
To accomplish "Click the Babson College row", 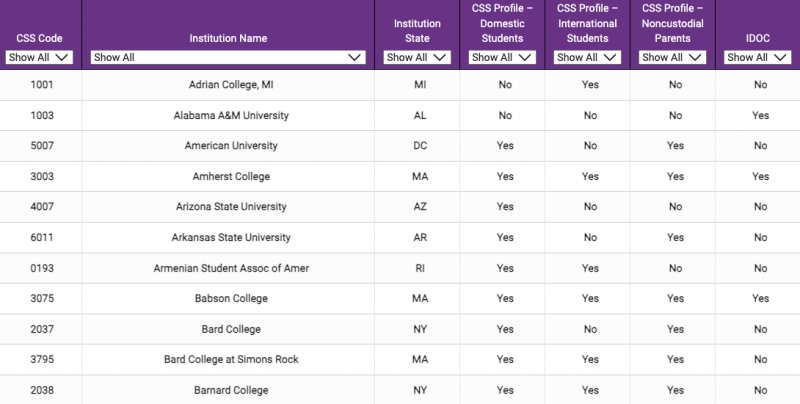I will [x=400, y=298].
